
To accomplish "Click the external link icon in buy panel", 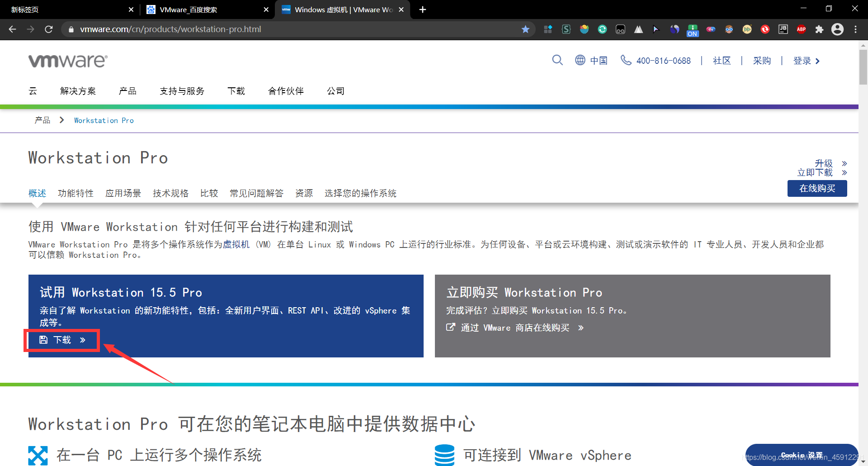I will 450,327.
